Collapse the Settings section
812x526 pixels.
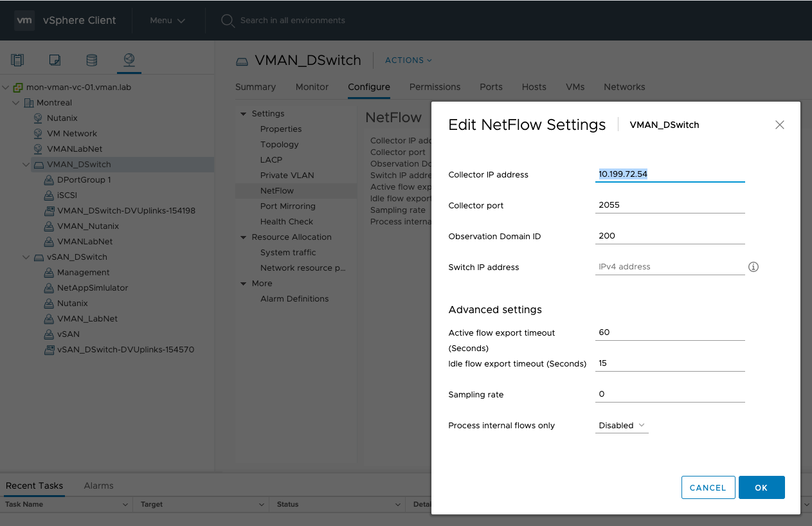point(244,114)
